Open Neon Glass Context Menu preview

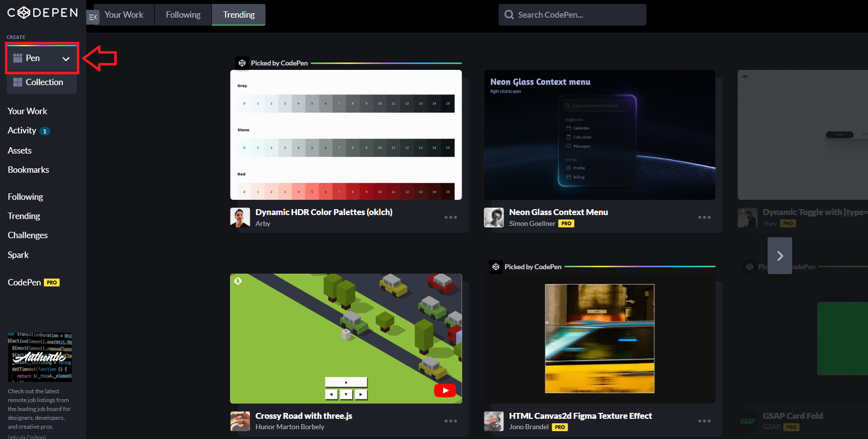point(600,135)
